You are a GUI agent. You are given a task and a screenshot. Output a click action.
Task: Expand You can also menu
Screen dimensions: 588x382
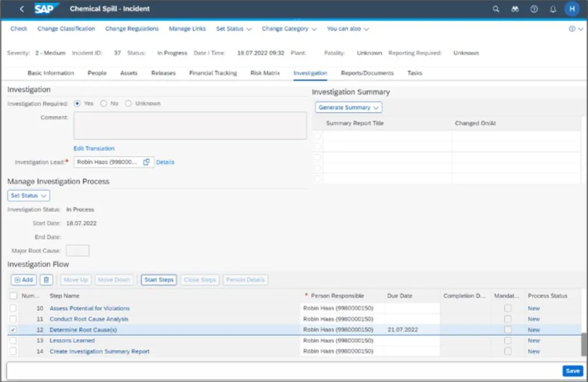[x=347, y=29]
